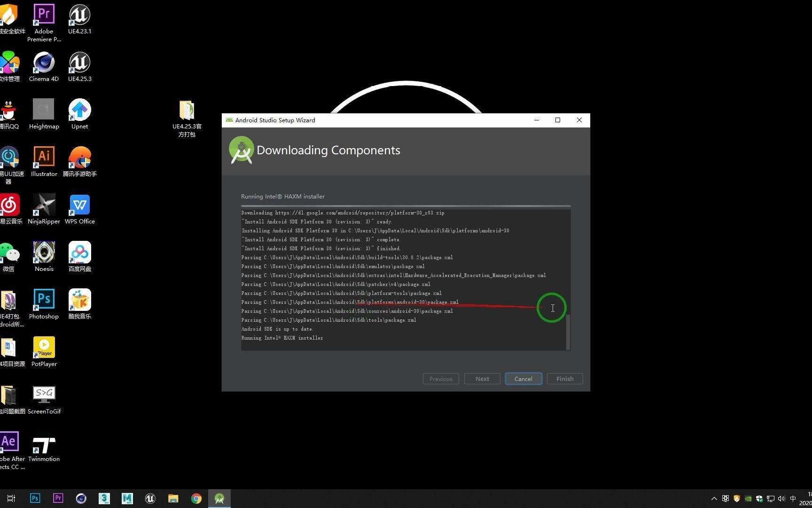Image resolution: width=812 pixels, height=508 pixels.
Task: Open the UE4.25.3官方打包 folder on desktop
Action: [x=187, y=118]
